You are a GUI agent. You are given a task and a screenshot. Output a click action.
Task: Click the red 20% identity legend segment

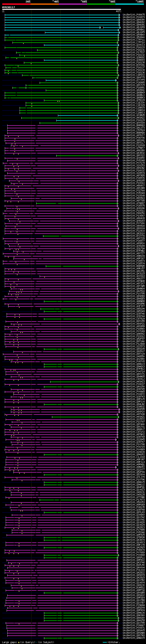pyautogui.click(x=16, y=4)
